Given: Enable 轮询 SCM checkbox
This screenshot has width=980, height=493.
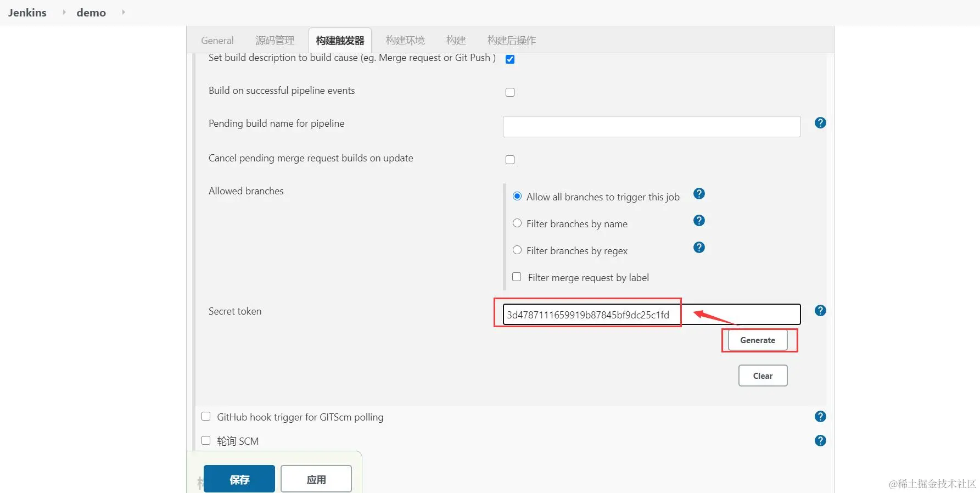Looking at the screenshot, I should coord(206,440).
